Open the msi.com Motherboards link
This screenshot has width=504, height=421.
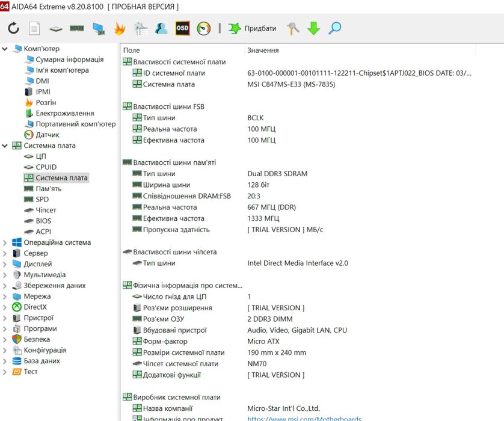(304, 419)
